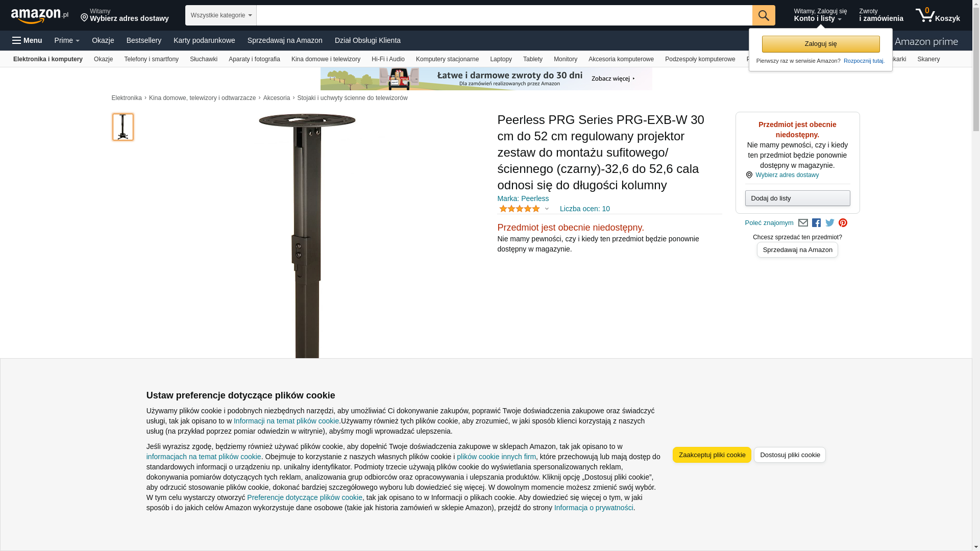This screenshot has width=980, height=551.
Task: Share product on Pinterest icon
Action: [843, 223]
